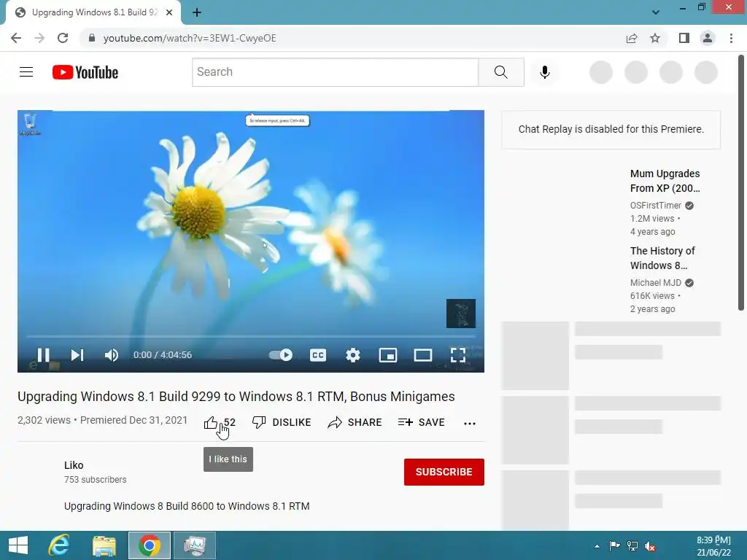The height and width of the screenshot is (560, 747).
Task: Switch to Chrome in the taskbar
Action: 150,545
